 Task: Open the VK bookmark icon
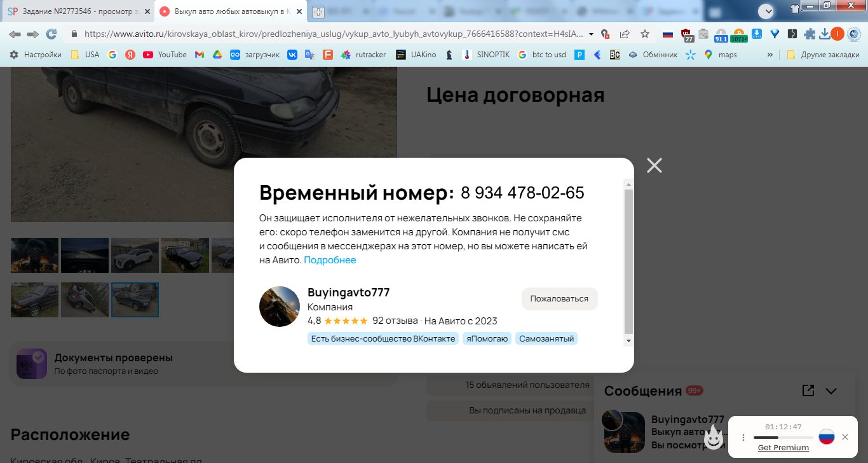pos(292,55)
